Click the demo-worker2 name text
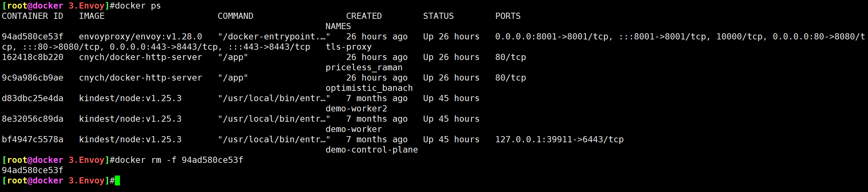This screenshot has height=192, width=868. [356, 109]
